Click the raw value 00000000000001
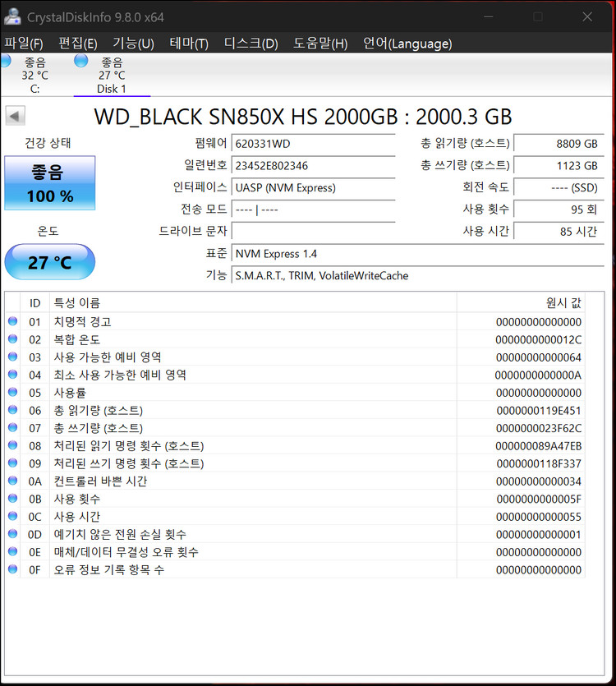Screen dimensions: 616x686 click(538, 534)
